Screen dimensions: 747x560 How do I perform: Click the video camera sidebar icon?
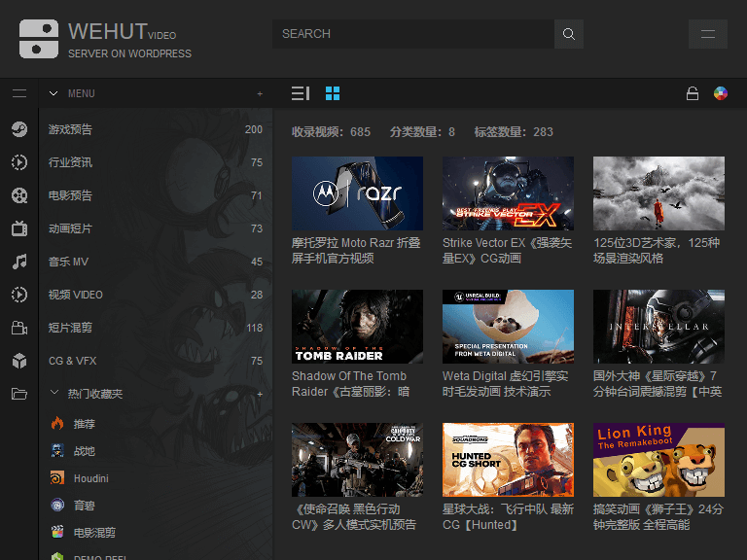point(19,328)
